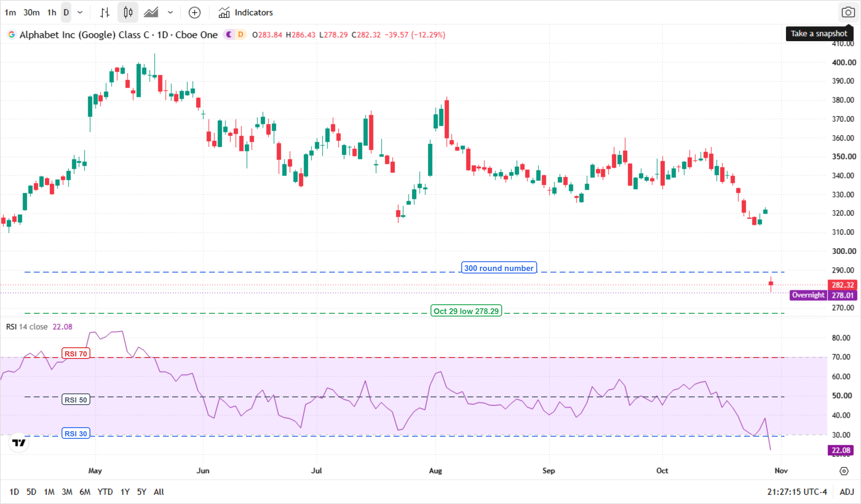Viewport: 861px width, 504px height.
Task: Select the 1m timeframe
Action: point(10,13)
